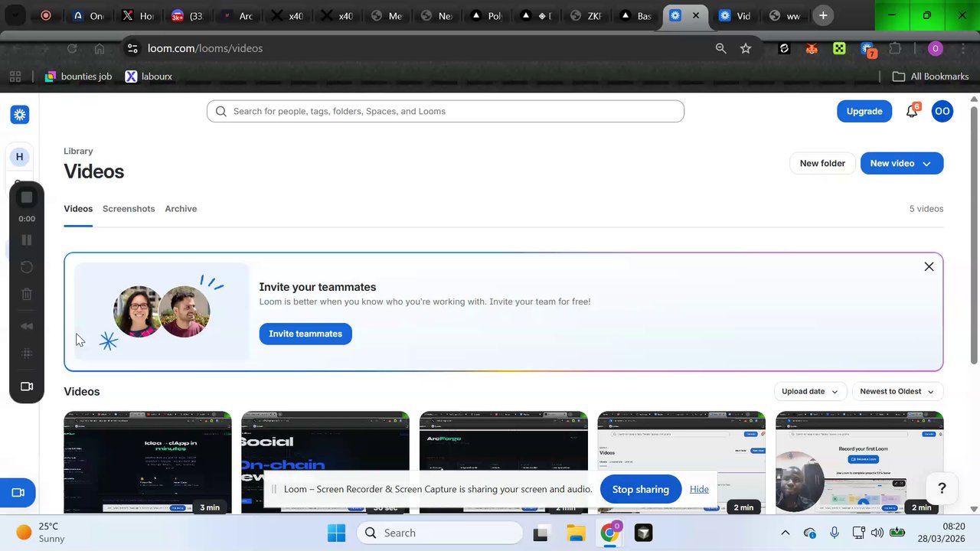Rewind the recording with the double-arrow icon
This screenshot has height=551, width=980.
27,326
